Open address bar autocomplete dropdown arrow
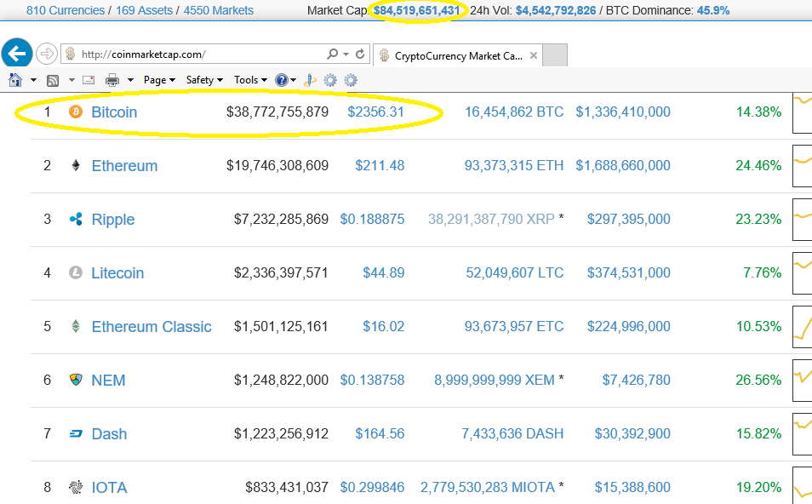Screen dimensions: 812x504 [x=346, y=54]
